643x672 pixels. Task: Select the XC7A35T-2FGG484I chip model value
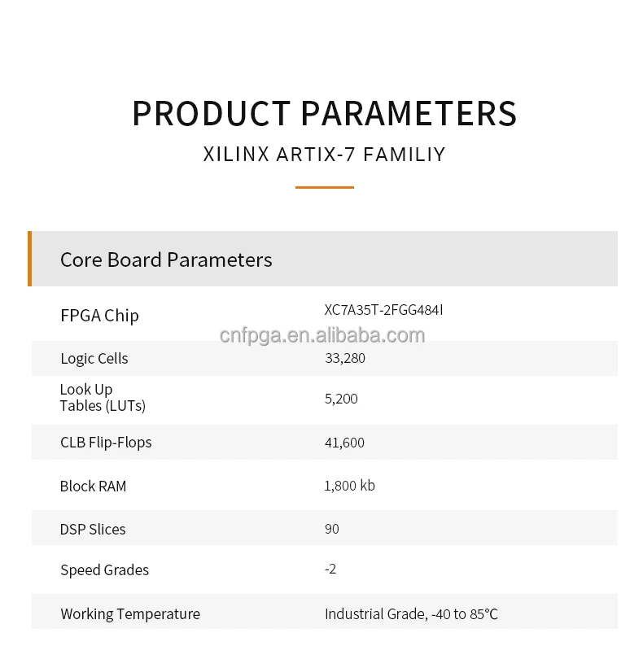[383, 310]
